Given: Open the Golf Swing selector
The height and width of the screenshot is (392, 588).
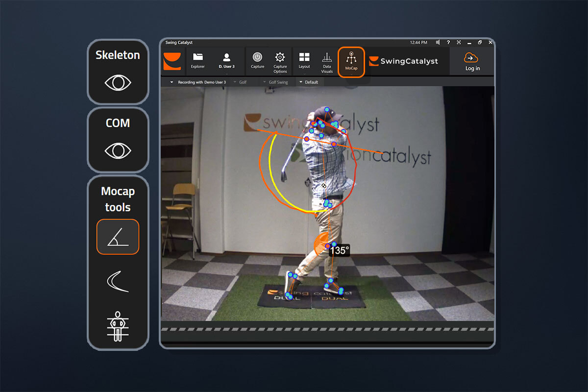Looking at the screenshot, I should [275, 82].
